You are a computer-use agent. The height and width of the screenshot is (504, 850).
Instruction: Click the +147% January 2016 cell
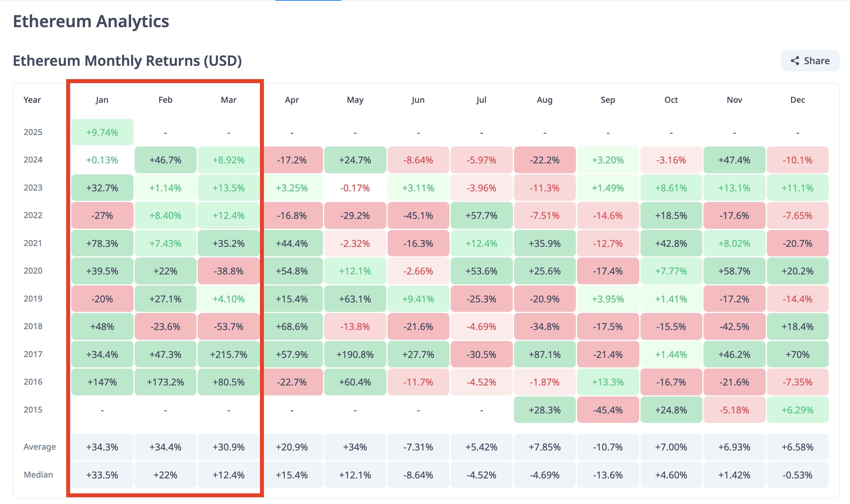102,382
